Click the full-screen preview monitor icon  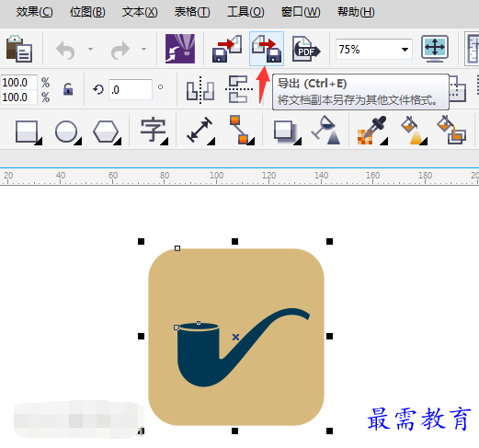pos(435,49)
